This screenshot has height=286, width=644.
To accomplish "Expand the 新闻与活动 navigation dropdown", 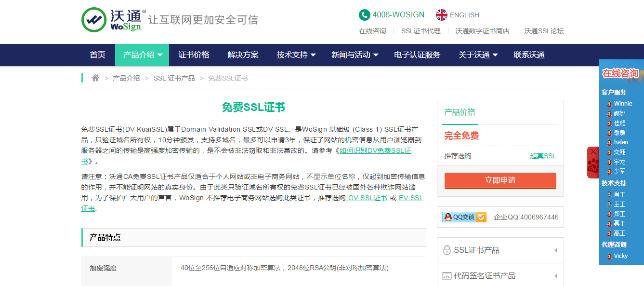I will (x=355, y=55).
